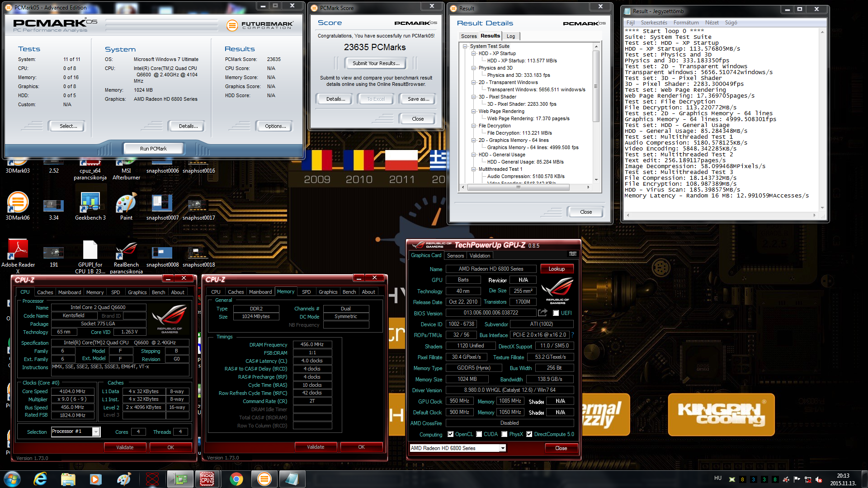
Task: Open the 3DMark06 desktop icon
Action: pos(18,206)
